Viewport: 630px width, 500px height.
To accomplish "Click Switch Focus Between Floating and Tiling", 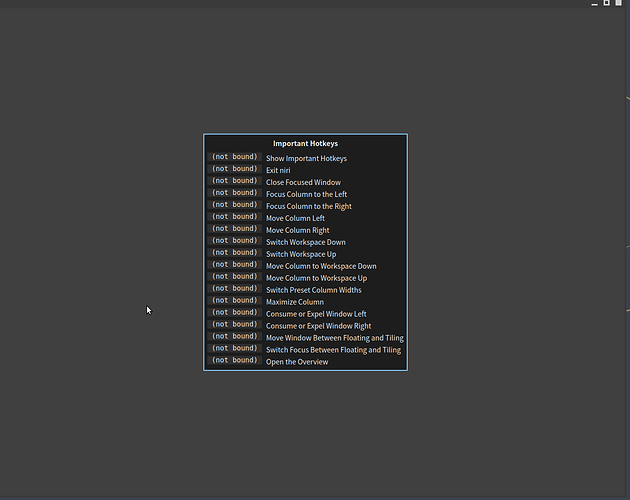I will [333, 350].
